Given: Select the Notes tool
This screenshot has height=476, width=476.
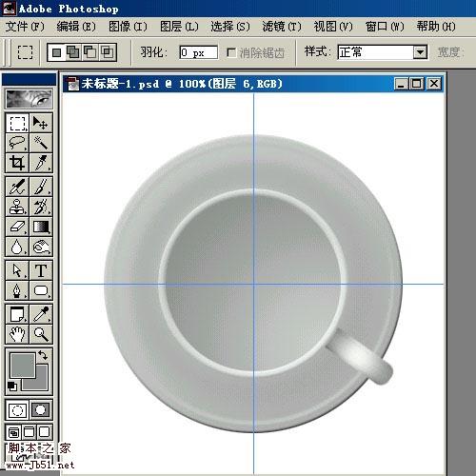Looking at the screenshot, I should tap(17, 314).
